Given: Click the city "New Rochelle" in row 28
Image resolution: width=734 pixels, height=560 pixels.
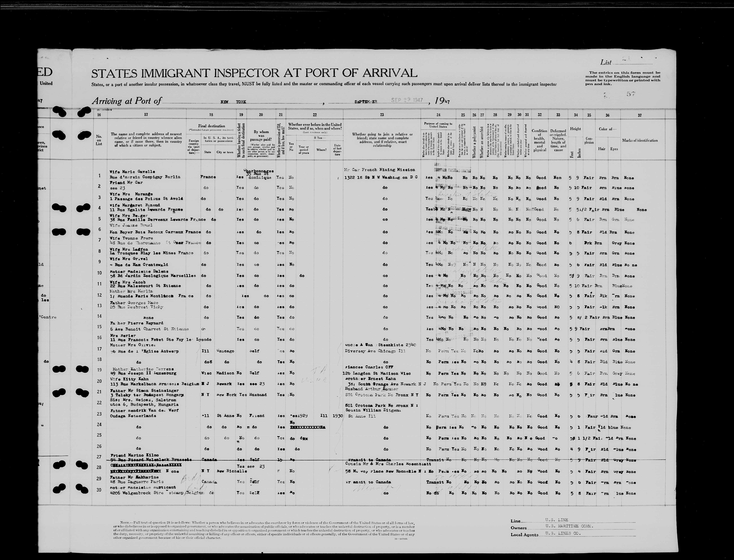Looking at the screenshot, I should click(232, 471).
